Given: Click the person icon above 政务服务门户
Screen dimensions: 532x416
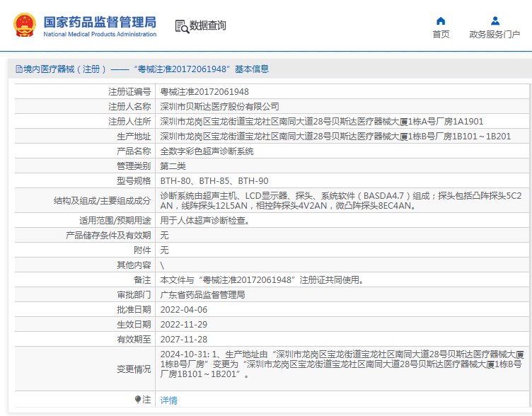Looking at the screenshot, I should [495, 21].
